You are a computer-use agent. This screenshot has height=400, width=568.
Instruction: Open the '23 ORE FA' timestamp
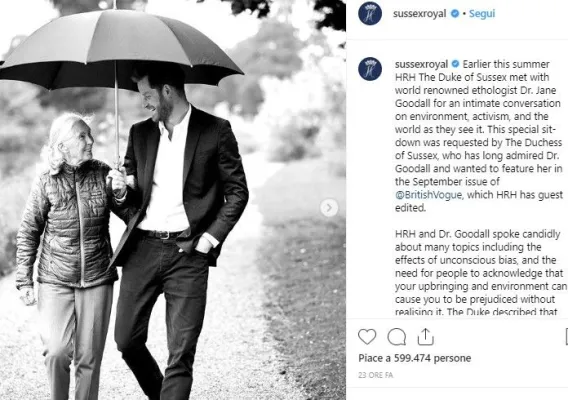point(375,375)
